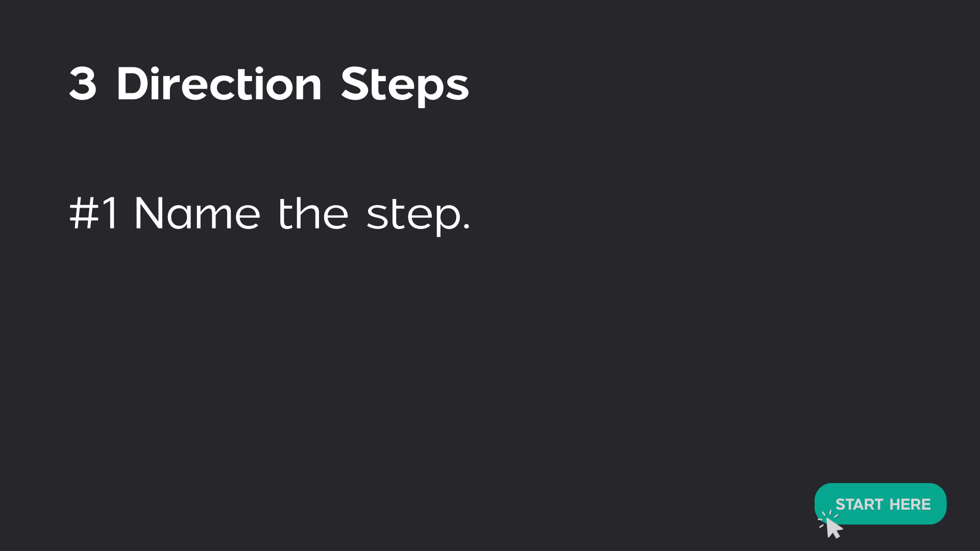Click the word "the" in step one
Image resolution: width=980 pixels, height=551 pixels.
point(313,213)
